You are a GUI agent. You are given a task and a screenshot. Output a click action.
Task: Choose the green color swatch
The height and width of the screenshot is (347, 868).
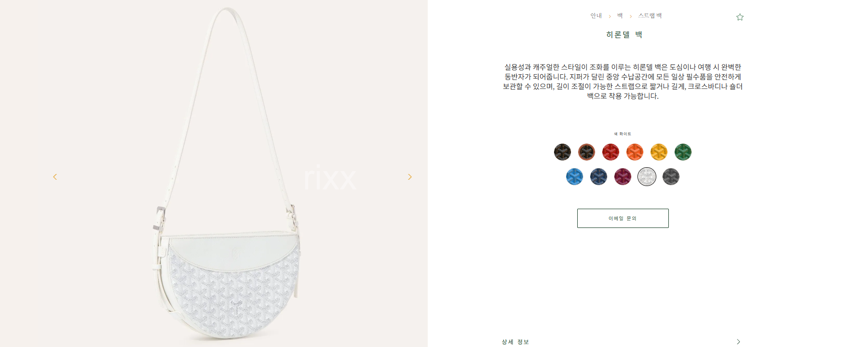point(683,152)
